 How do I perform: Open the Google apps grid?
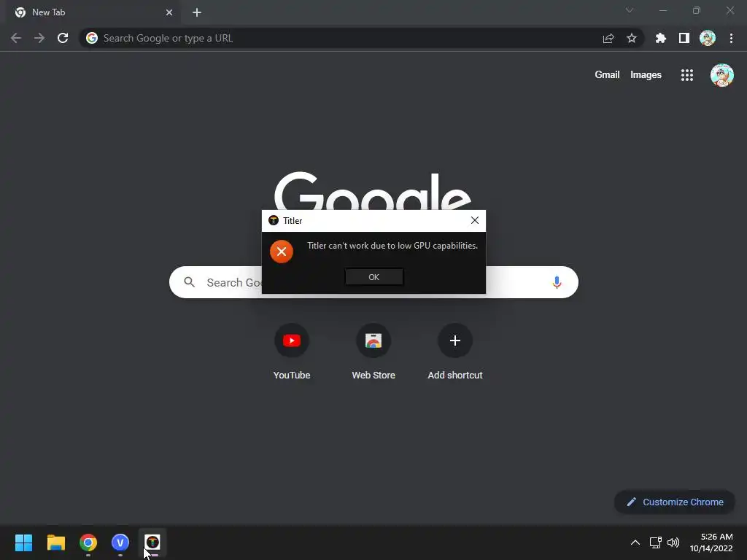pyautogui.click(x=687, y=75)
